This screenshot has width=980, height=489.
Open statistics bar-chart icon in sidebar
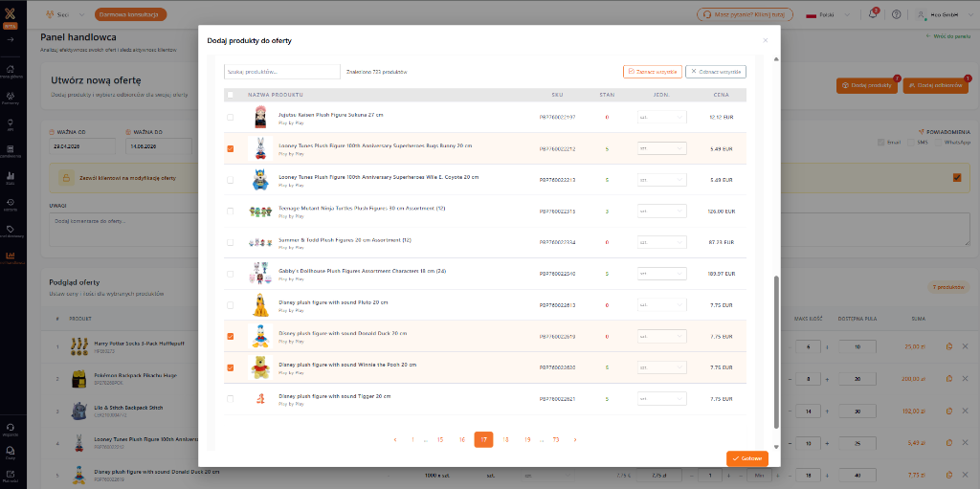tap(10, 176)
